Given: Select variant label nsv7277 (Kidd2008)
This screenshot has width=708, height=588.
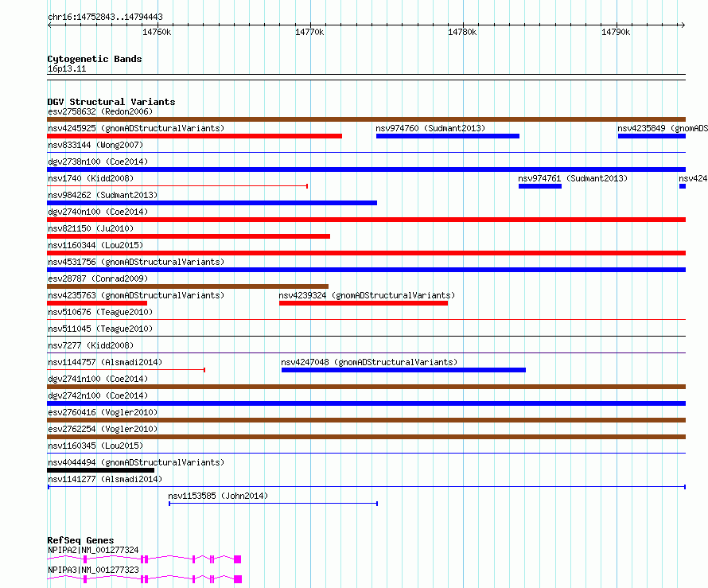Looking at the screenshot, I should pos(91,345).
